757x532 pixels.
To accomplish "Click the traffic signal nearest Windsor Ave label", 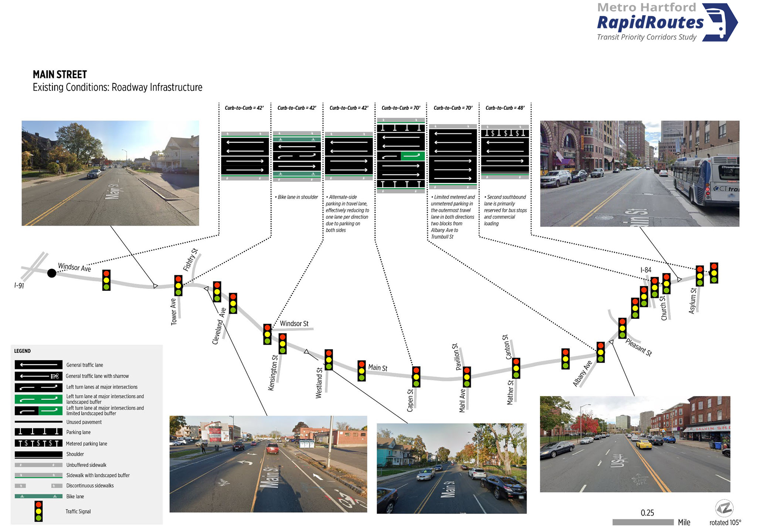I will [x=106, y=280].
